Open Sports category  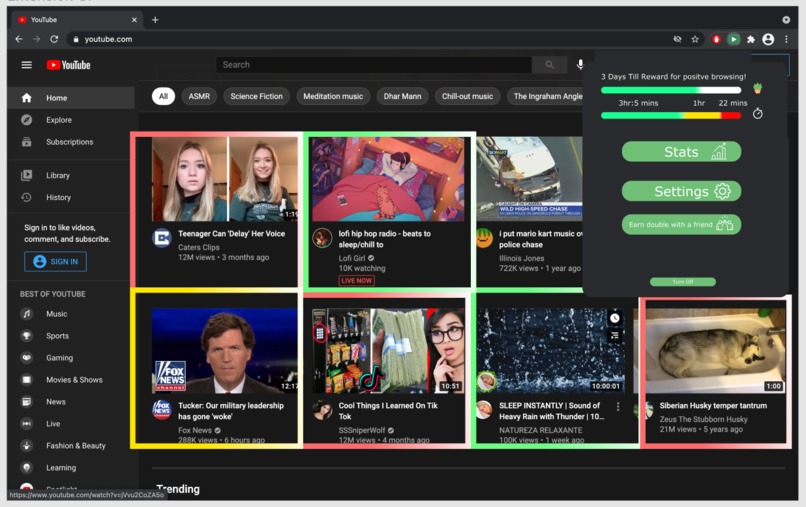pyautogui.click(x=71, y=336)
